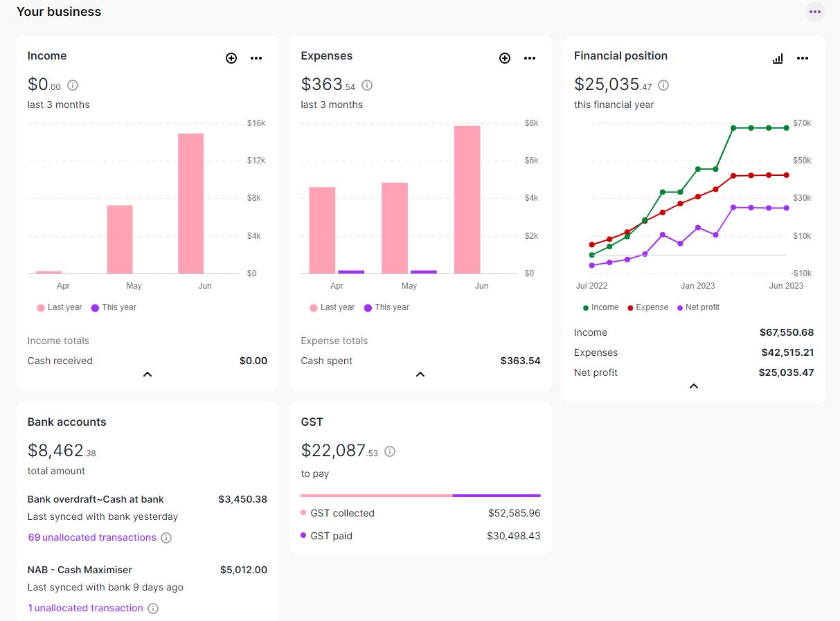Collapse the Income totals section

click(x=147, y=375)
